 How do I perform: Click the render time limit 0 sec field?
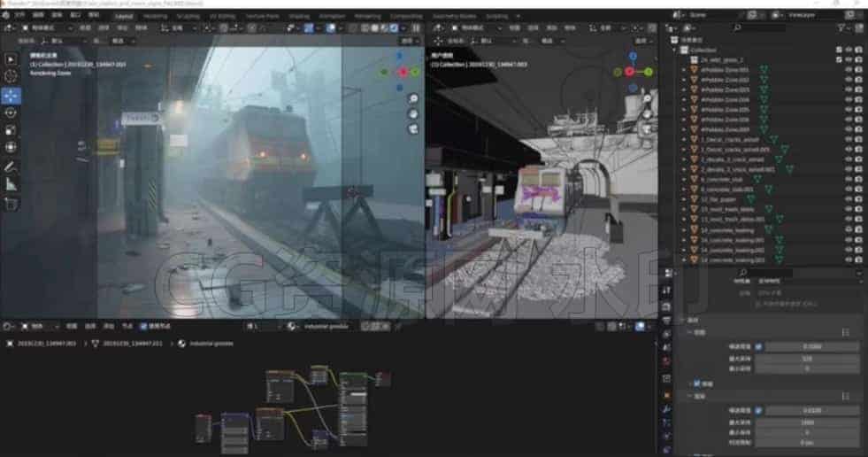click(807, 443)
